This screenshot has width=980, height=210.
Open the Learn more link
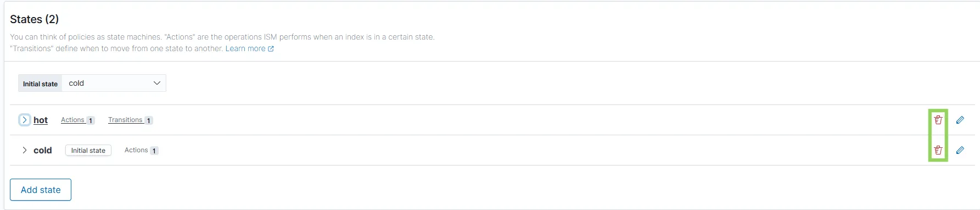tap(245, 49)
